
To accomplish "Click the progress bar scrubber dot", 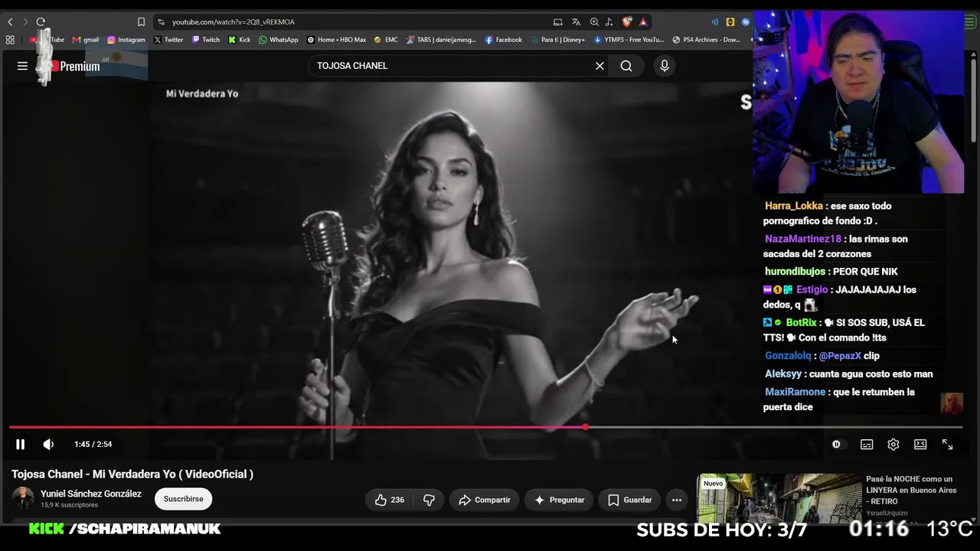I will pos(585,427).
